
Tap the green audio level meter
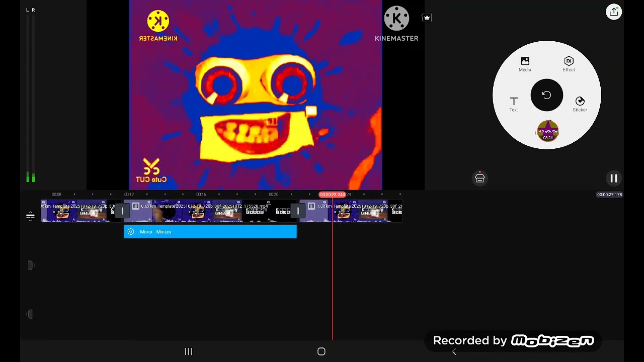[31, 177]
